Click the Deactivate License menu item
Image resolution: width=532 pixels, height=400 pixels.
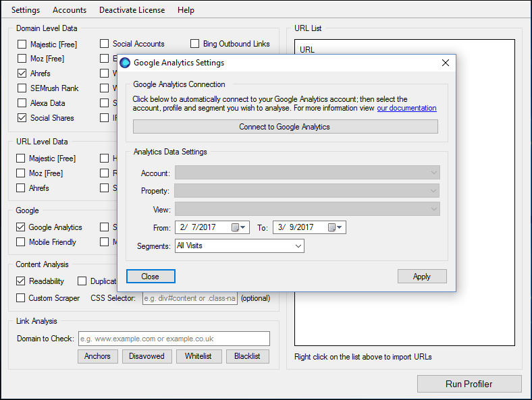click(133, 10)
